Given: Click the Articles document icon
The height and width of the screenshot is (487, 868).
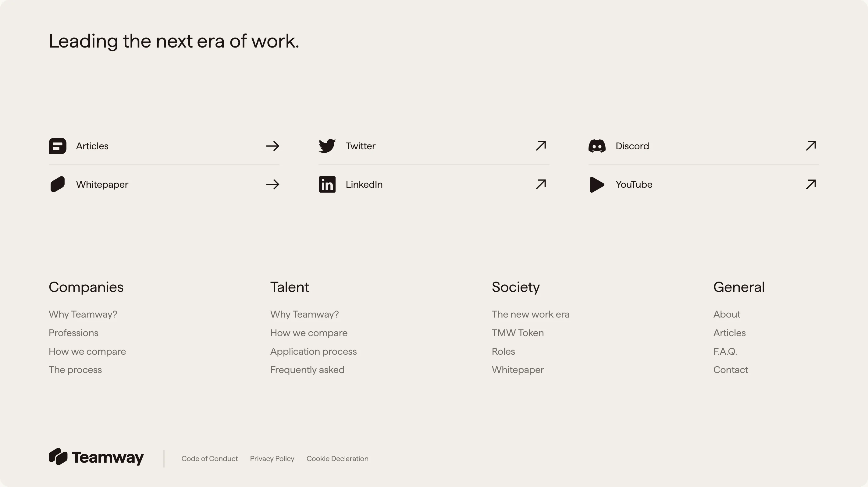Looking at the screenshot, I should (x=57, y=146).
